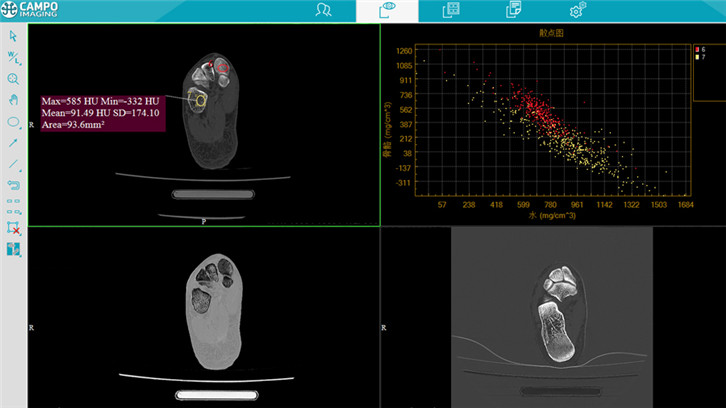
Task: Select the pointer arrow tool
Action: click(x=13, y=36)
